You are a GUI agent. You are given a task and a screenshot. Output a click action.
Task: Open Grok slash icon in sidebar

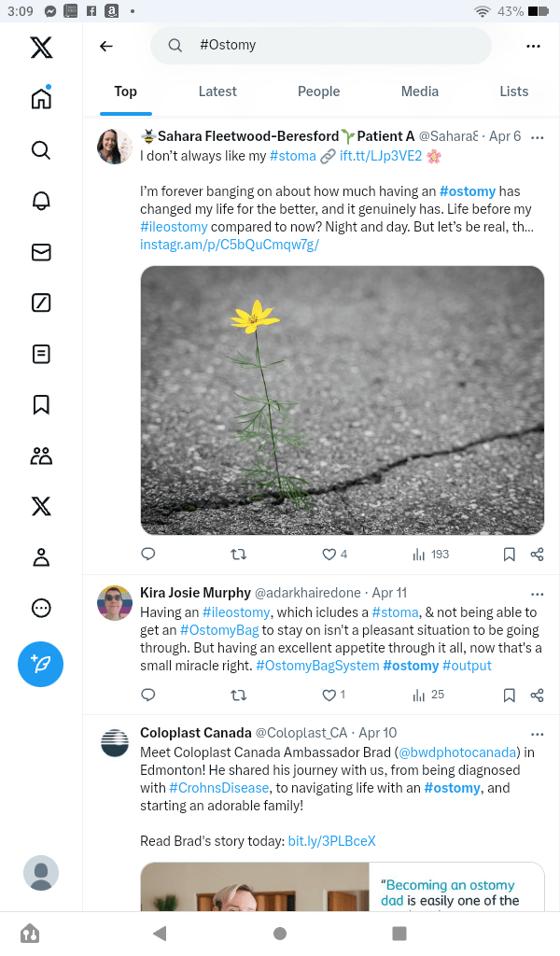[x=41, y=302]
